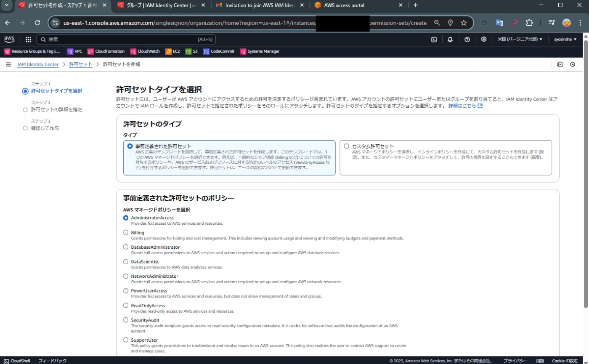Select the AdministratorAccess policy radio
This screenshot has height=364, width=589.
click(125, 218)
